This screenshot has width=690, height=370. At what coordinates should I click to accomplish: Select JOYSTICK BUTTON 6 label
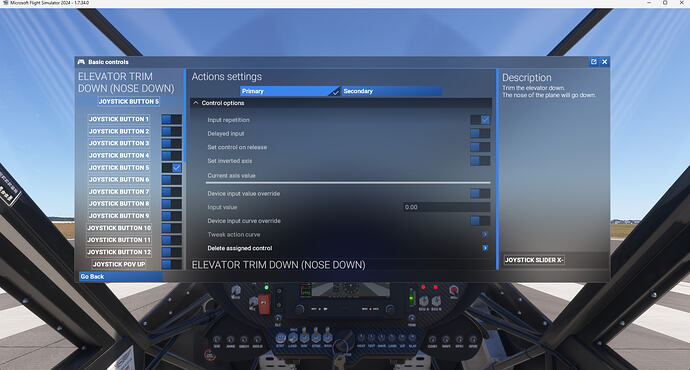119,180
